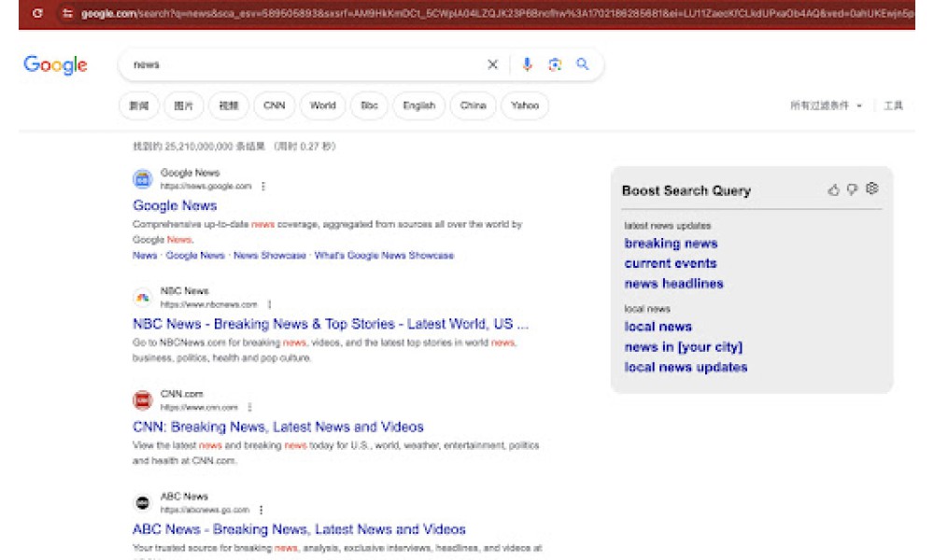
Task: Open Boost Search Query settings gear
Action: [872, 189]
